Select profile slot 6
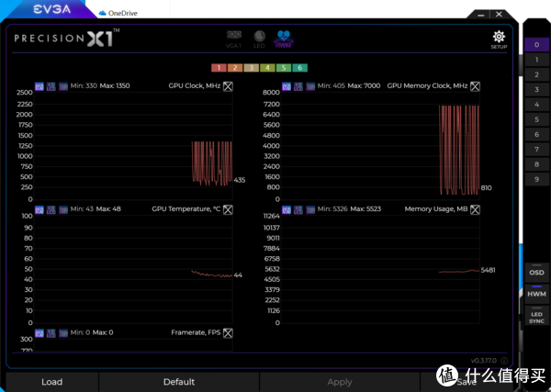Image resolution: width=551 pixels, height=392 pixels. click(x=536, y=135)
